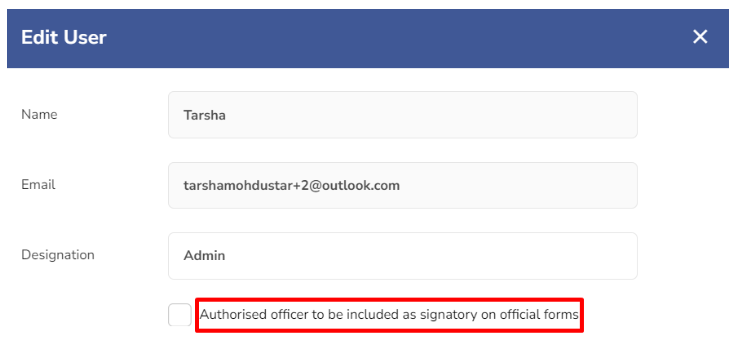Click the 'Admin' value in the Designation field

point(204,256)
